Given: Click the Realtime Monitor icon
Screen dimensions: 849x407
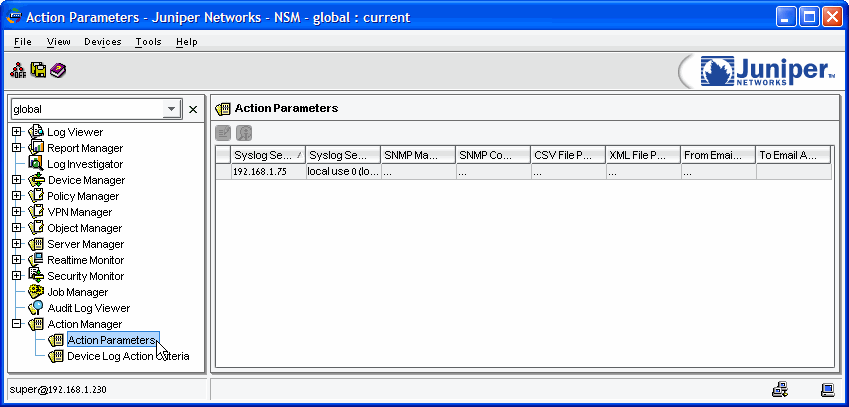Looking at the screenshot, I should coord(36,259).
